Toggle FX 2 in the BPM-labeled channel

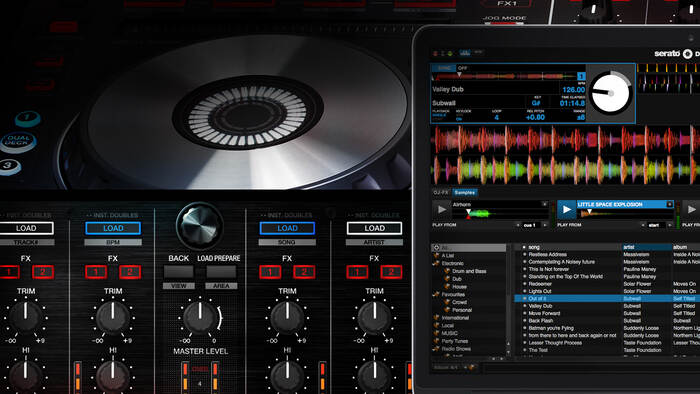[130, 272]
